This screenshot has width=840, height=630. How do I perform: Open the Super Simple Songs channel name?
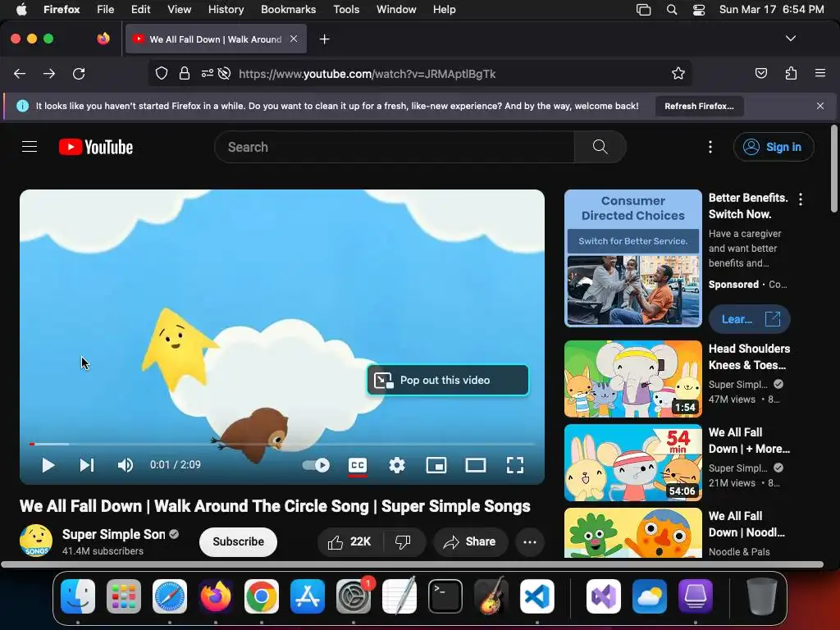[113, 534]
